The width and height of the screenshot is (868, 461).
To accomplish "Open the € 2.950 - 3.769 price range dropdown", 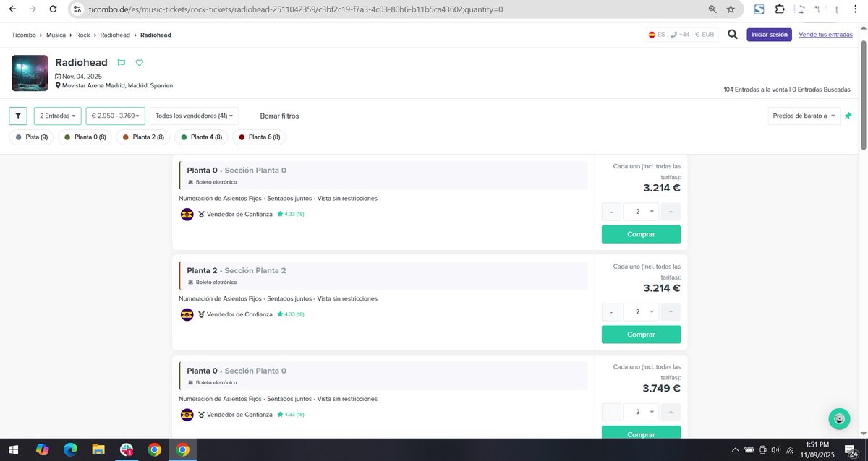I will pos(115,116).
